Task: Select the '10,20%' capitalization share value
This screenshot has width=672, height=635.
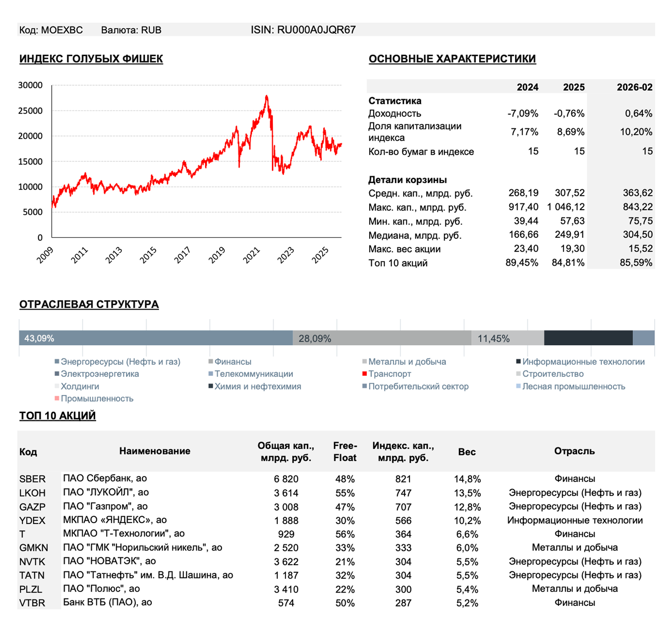Action: 636,132
